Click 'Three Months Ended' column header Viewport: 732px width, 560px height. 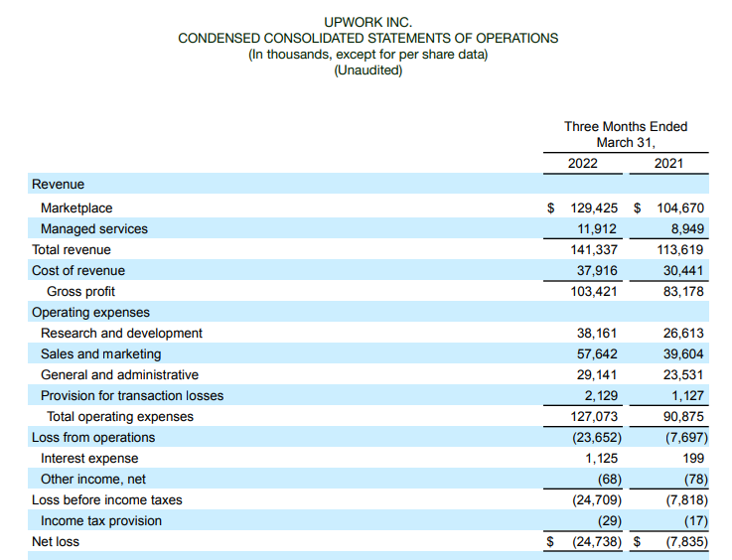(x=626, y=126)
